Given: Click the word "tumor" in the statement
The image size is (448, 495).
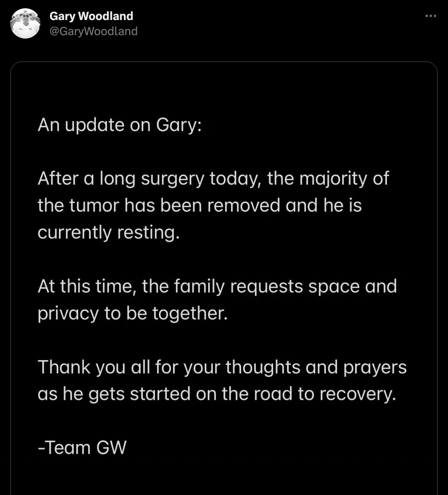Looking at the screenshot, I should click(x=90, y=205).
